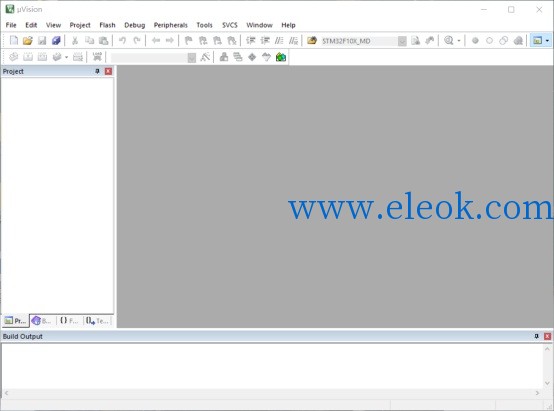The height and width of the screenshot is (411, 554).
Task: Click the Download LOAD icon
Action: coord(97,57)
